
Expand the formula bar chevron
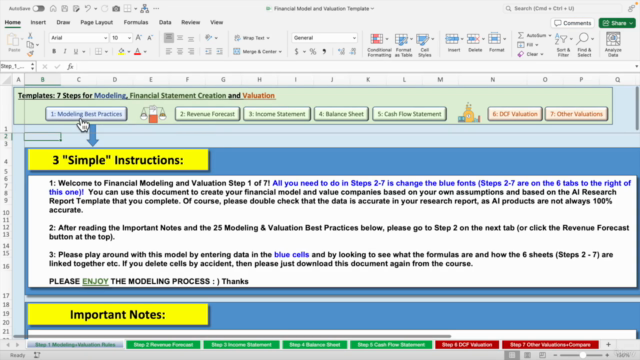[x=636, y=66]
